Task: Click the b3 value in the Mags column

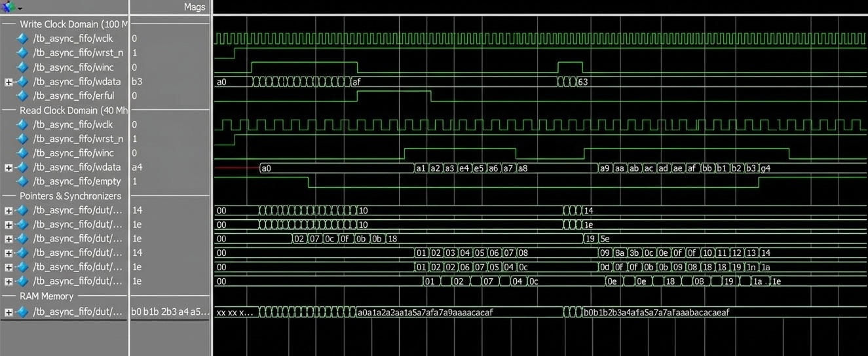Action: [137, 82]
